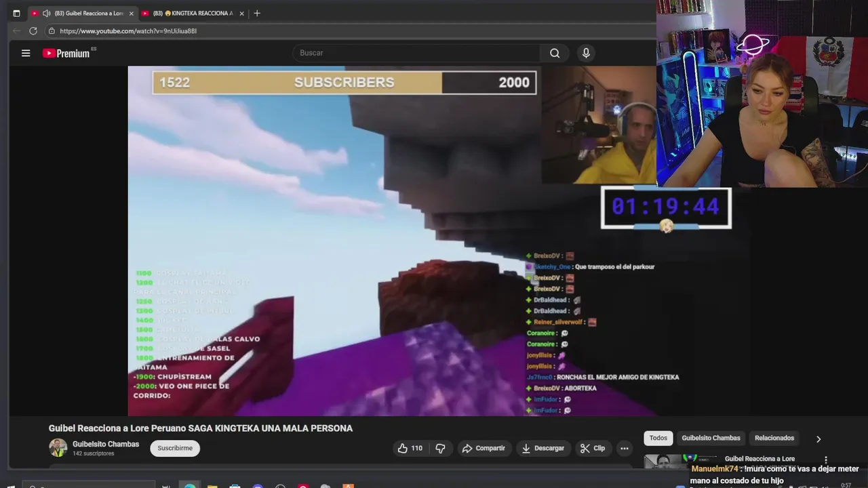This screenshot has width=868, height=488.
Task: Select the Relacionados filter chip
Action: pos(774,438)
